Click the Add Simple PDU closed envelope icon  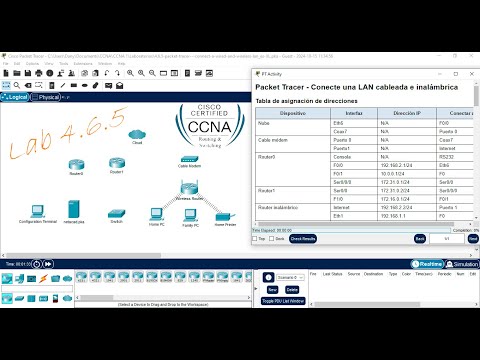pos(108,86)
